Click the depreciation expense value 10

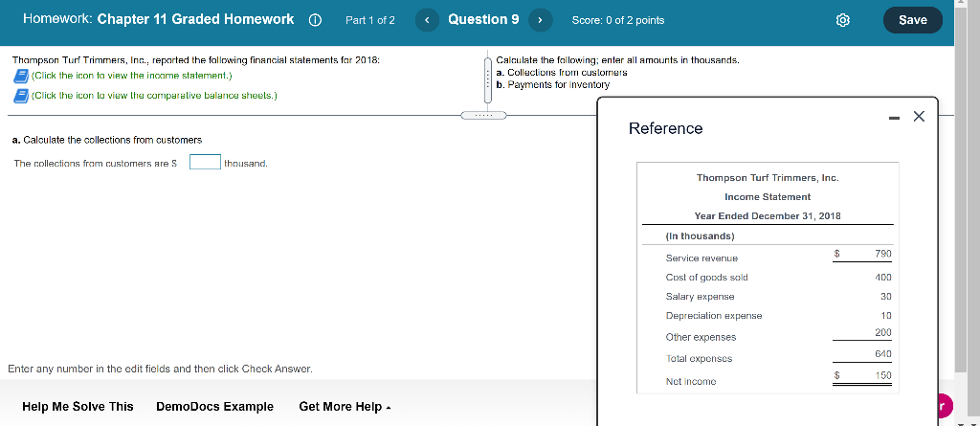(x=885, y=316)
